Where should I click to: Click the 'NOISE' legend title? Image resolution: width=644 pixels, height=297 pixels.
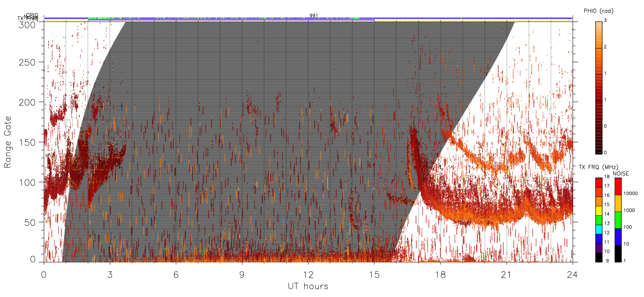(x=620, y=173)
